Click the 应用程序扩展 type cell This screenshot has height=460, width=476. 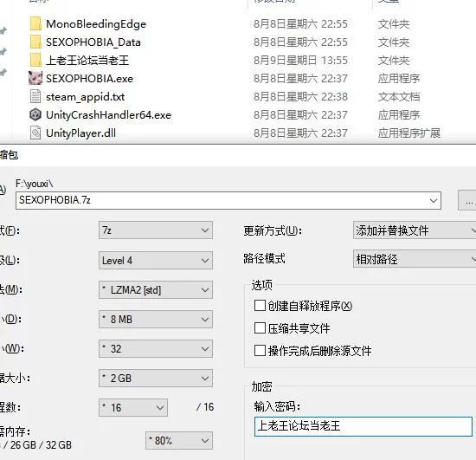[x=408, y=133]
